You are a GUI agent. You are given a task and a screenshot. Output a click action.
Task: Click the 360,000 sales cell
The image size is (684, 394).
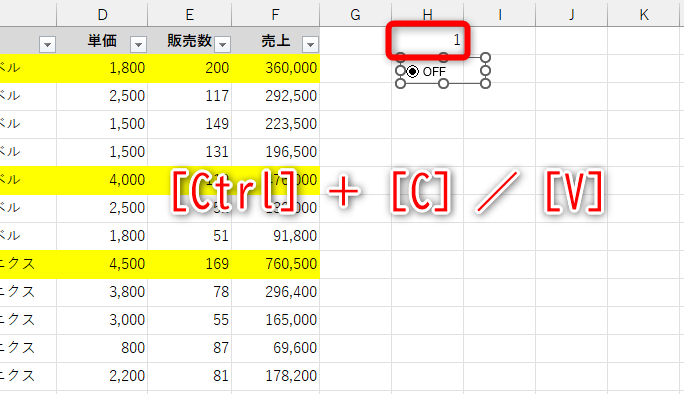click(x=276, y=68)
